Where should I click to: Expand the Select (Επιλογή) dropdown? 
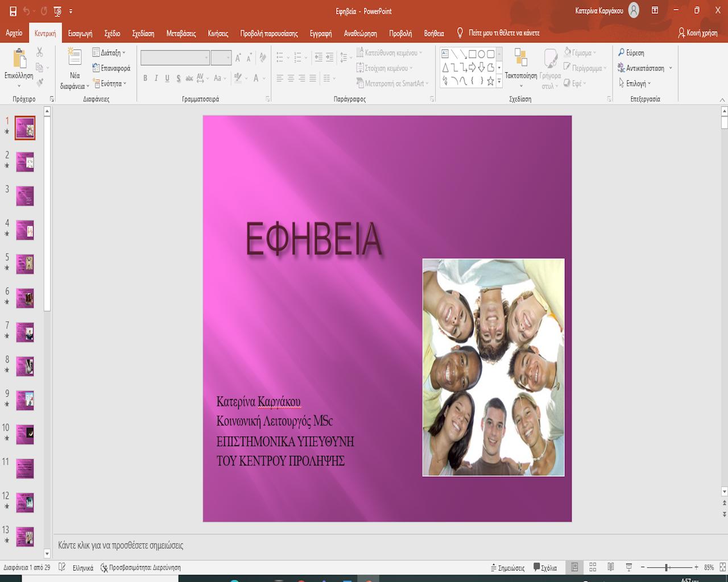(635, 84)
